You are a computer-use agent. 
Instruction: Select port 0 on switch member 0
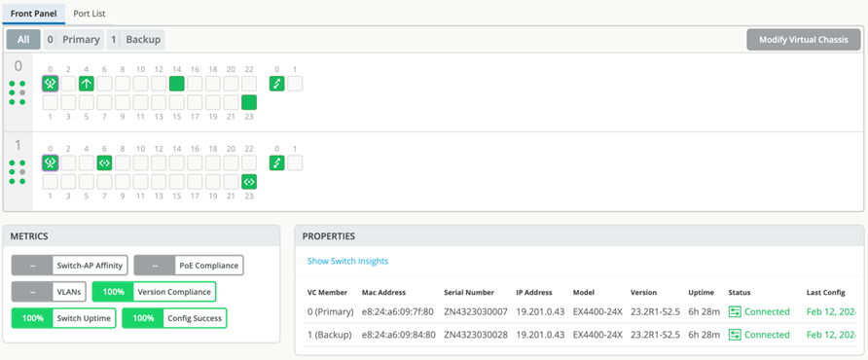[51, 84]
